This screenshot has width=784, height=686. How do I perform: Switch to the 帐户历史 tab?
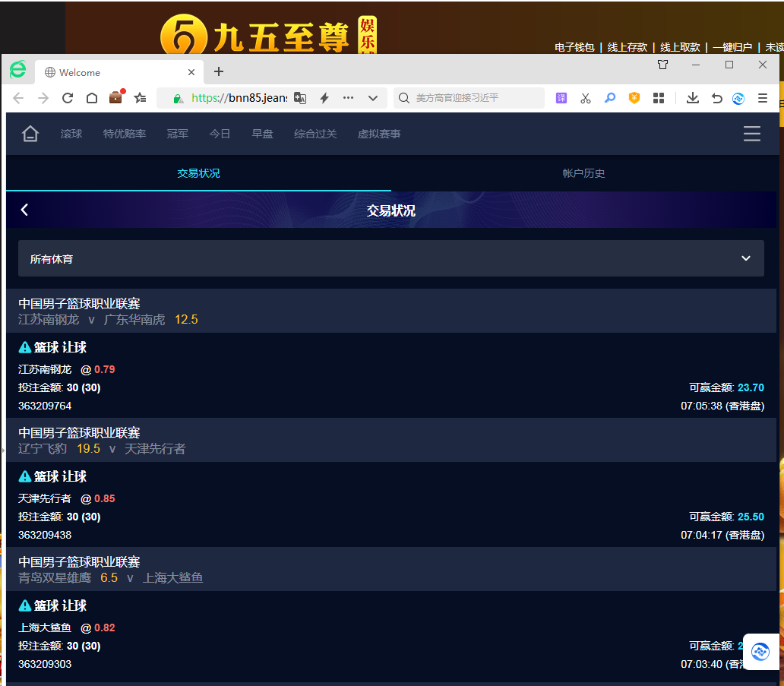(583, 173)
